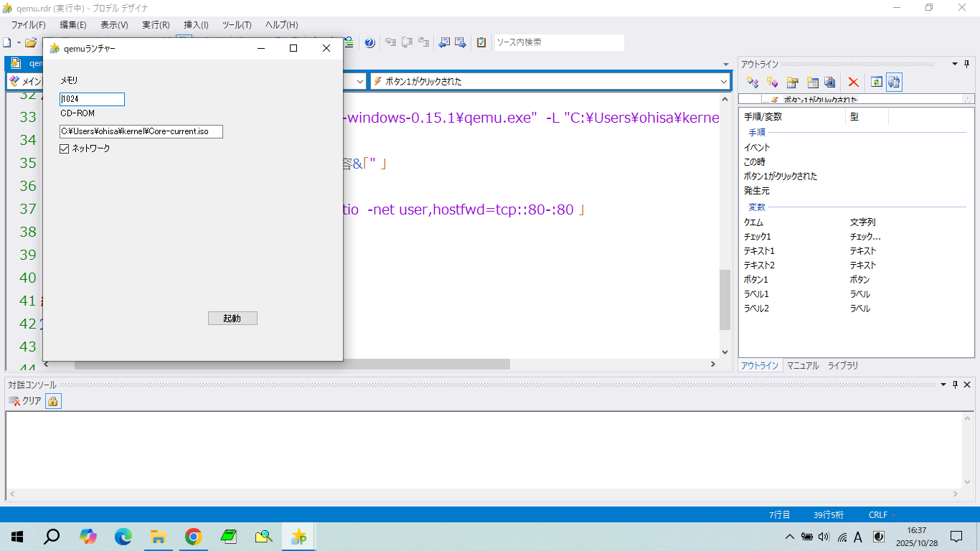This screenshot has height=551, width=980.
Task: Toggle the console lock icon
Action: pos(53,401)
